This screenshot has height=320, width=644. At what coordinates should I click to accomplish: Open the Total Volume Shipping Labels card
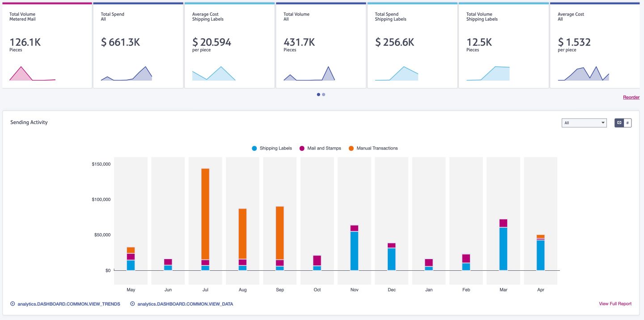[x=504, y=45]
